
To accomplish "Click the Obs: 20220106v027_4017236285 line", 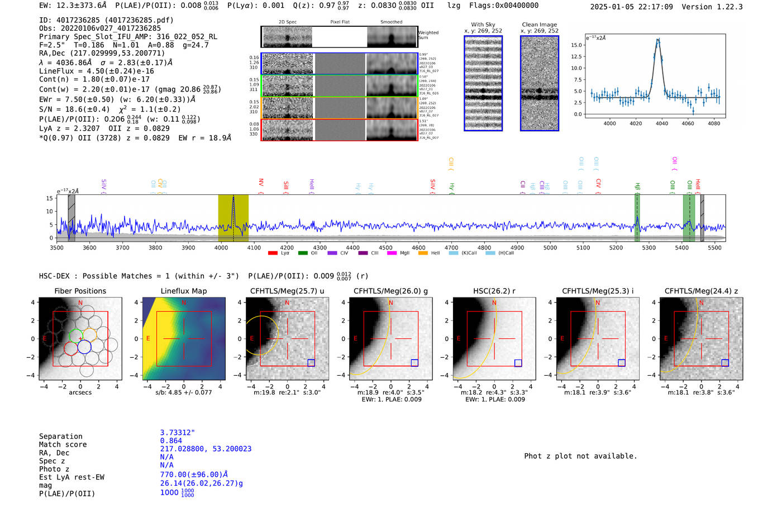I will tap(100, 28).
